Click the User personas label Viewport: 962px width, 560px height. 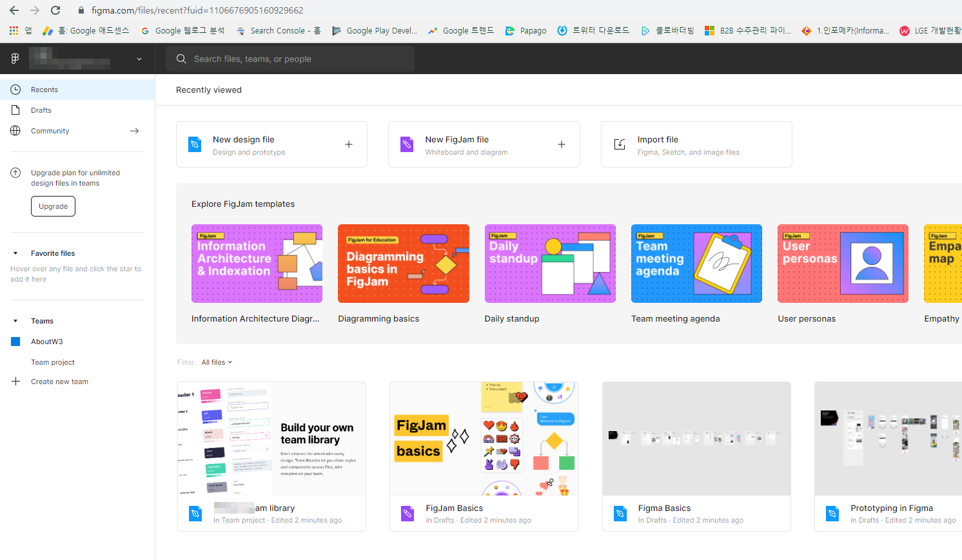point(807,318)
